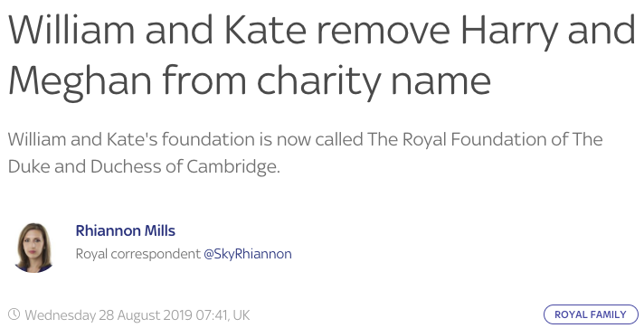Click the word "William" in the headline
The image size is (644, 328).
pyautogui.click(x=71, y=30)
